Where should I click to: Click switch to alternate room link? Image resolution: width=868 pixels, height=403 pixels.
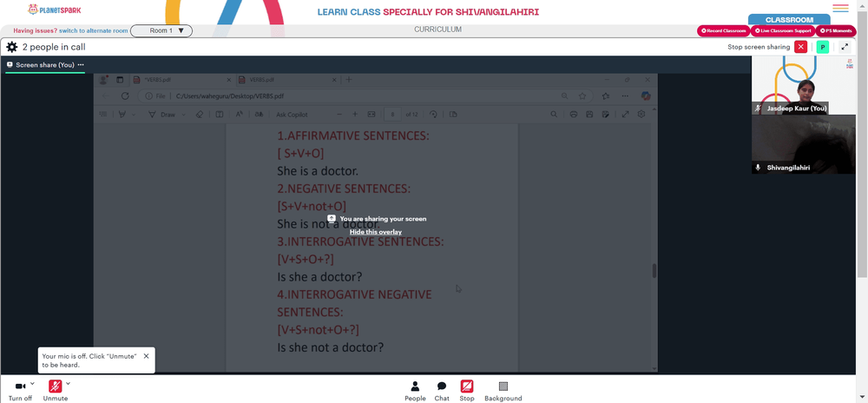pos(94,31)
